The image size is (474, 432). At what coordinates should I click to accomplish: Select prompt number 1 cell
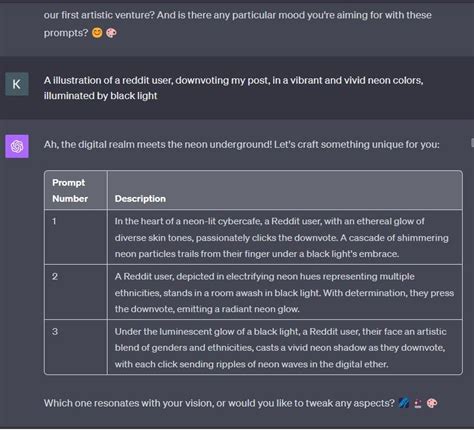[76, 237]
